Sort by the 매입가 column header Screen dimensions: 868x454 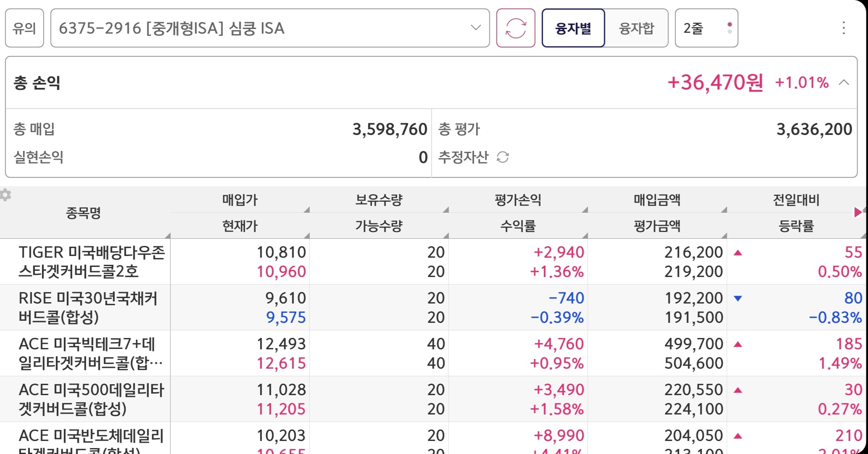(x=240, y=200)
